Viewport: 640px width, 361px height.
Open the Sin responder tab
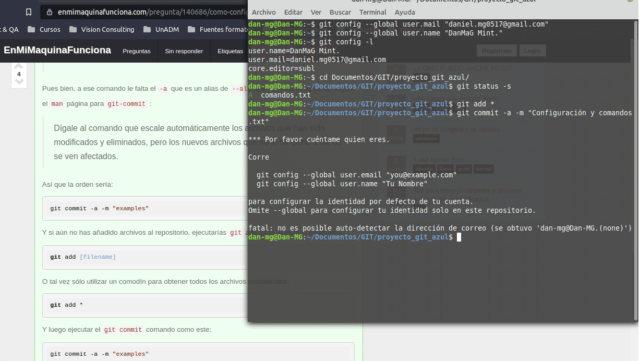[184, 51]
